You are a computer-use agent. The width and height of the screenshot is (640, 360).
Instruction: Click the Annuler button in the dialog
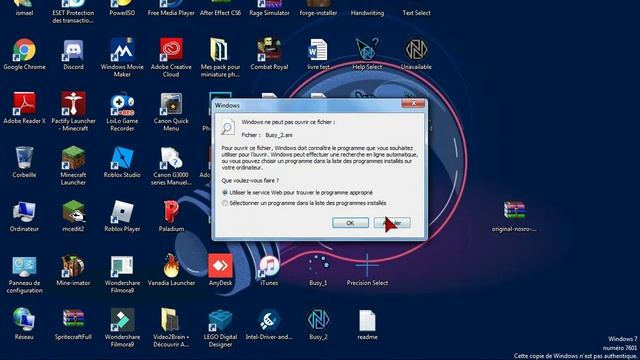point(392,223)
